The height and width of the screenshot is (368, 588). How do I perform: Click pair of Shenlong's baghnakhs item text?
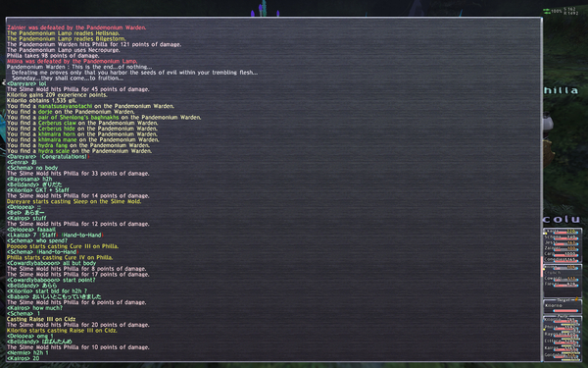pos(78,118)
